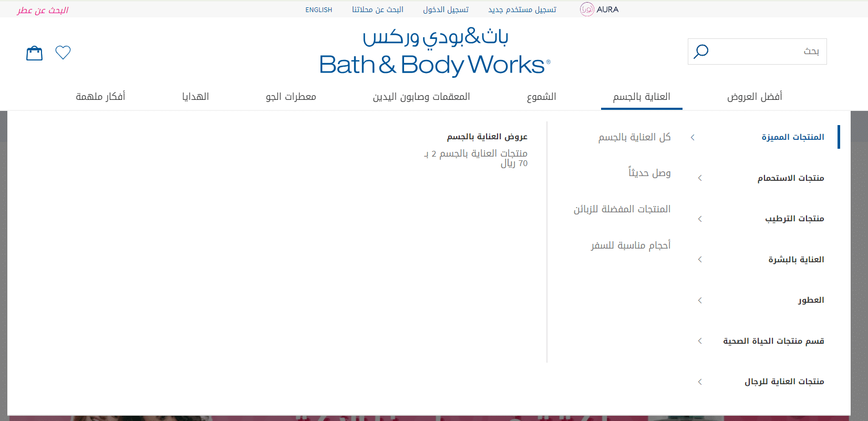Select العطور category
This screenshot has height=421, width=868.
click(811, 300)
